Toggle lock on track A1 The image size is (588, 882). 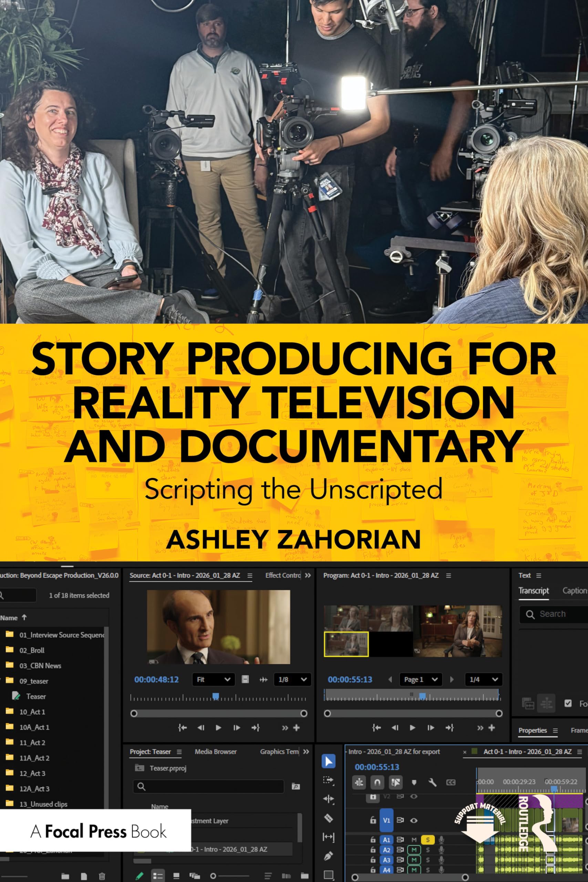point(373,840)
